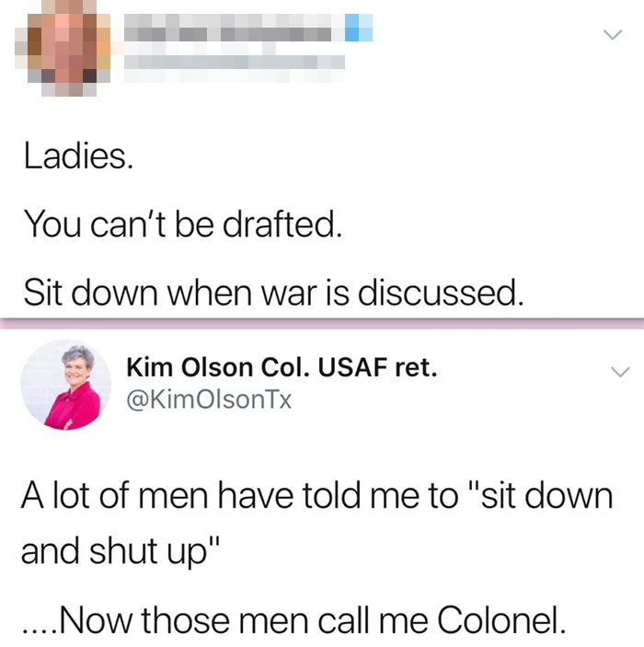Click the word "discussed" in the first tweet

438,292
